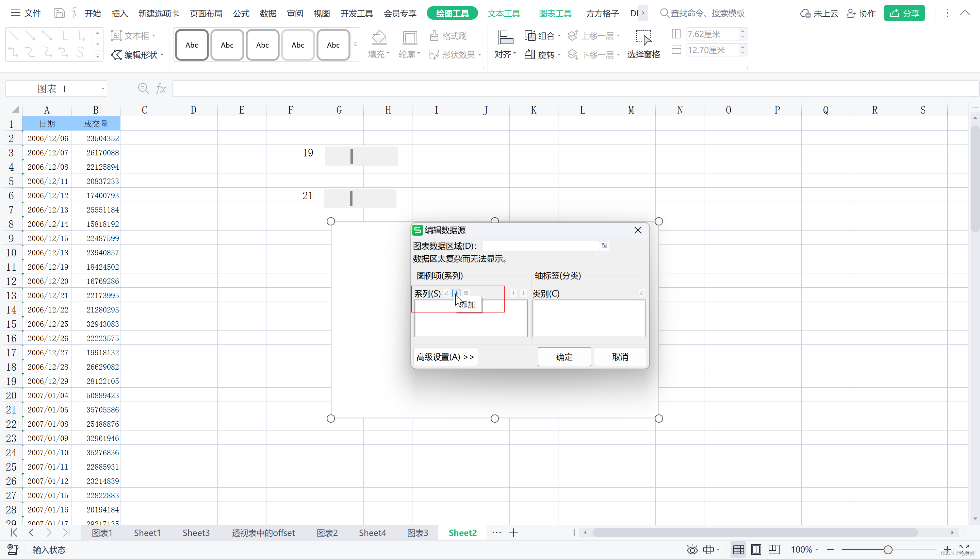Click the fullscreen icon in status bar
Screen dimensions: 980x559
pyautogui.click(x=964, y=549)
